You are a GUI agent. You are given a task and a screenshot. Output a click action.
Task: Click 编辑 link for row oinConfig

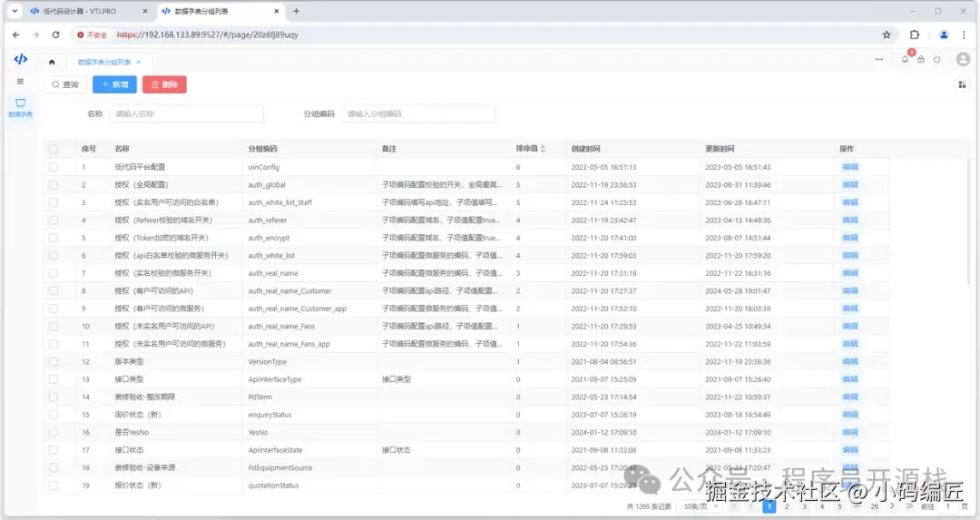(x=850, y=167)
